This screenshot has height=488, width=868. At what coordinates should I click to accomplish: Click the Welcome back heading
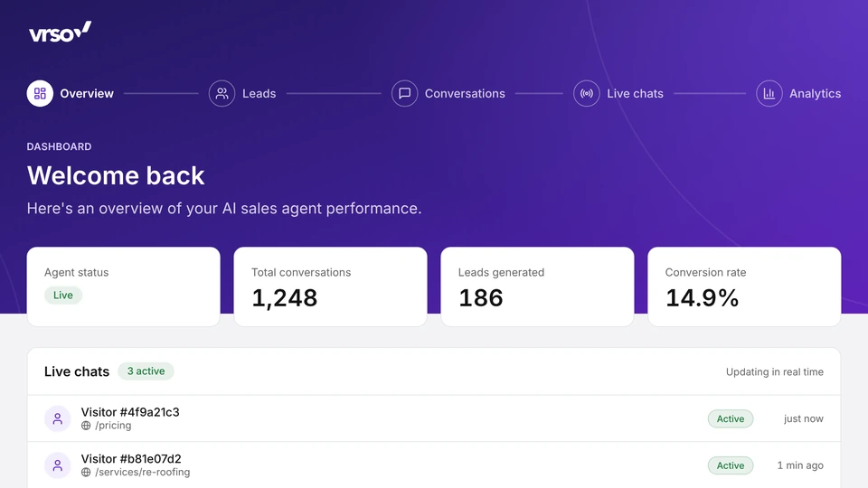pyautogui.click(x=116, y=175)
